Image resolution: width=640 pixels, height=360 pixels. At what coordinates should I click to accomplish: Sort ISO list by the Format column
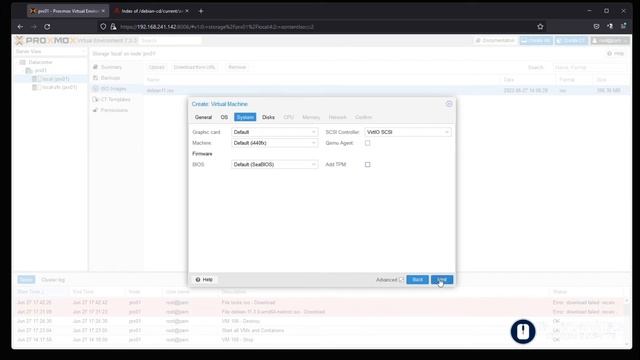[574, 80]
